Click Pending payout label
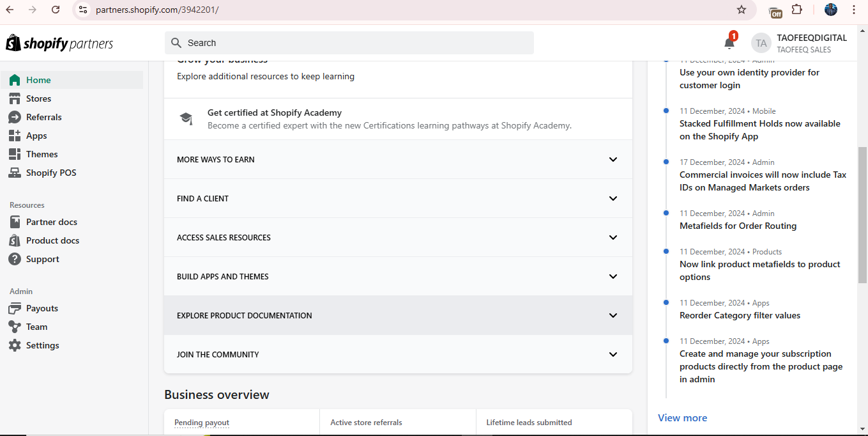This screenshot has height=436, width=868. [202, 423]
